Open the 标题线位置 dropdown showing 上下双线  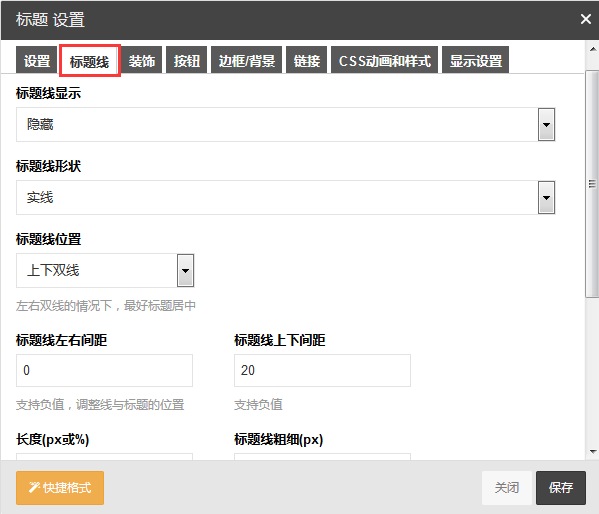tap(105, 271)
